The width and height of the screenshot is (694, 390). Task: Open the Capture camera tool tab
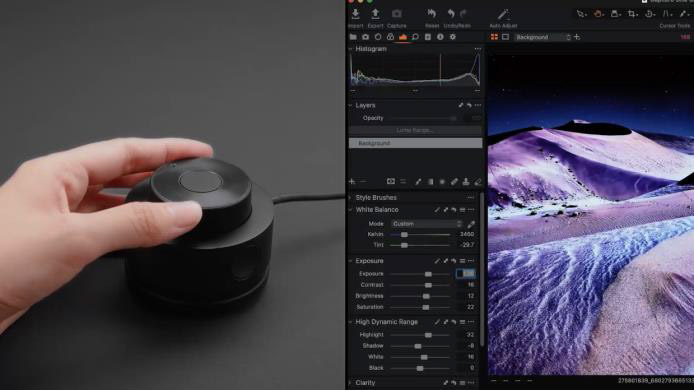coord(366,37)
